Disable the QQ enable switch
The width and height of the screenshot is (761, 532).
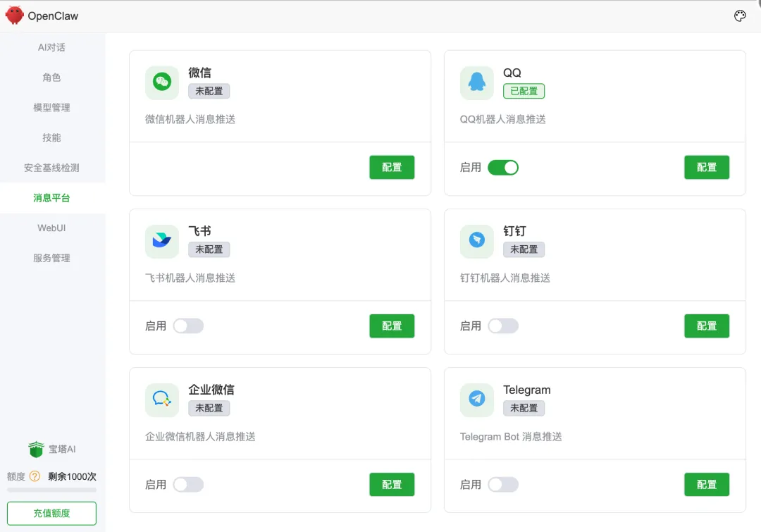505,167
